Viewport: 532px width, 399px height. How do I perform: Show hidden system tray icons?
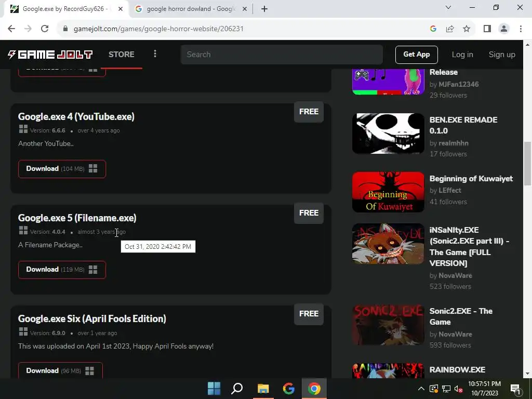(x=421, y=389)
